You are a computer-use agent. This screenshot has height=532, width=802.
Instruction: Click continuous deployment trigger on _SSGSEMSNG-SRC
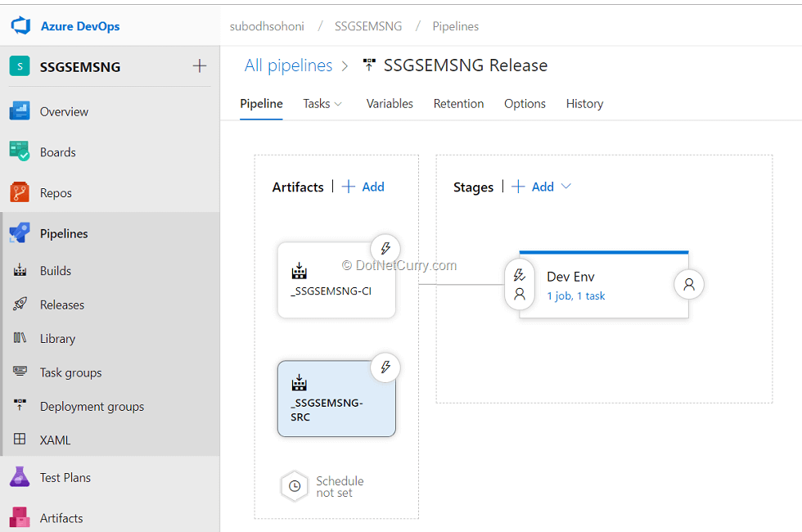385,367
